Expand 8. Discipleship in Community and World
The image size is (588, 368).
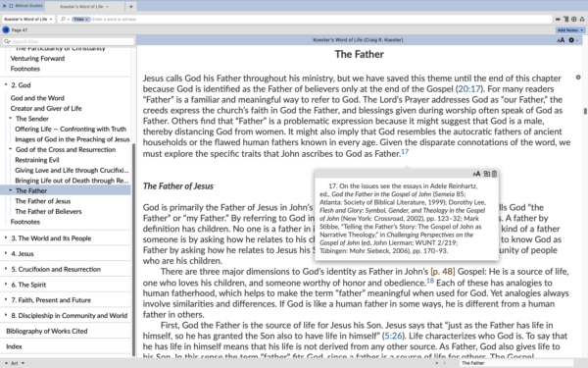[x=6, y=315]
